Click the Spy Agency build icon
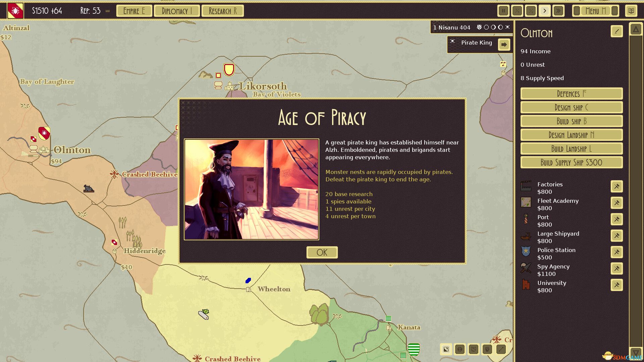The width and height of the screenshot is (644, 362). point(616,268)
